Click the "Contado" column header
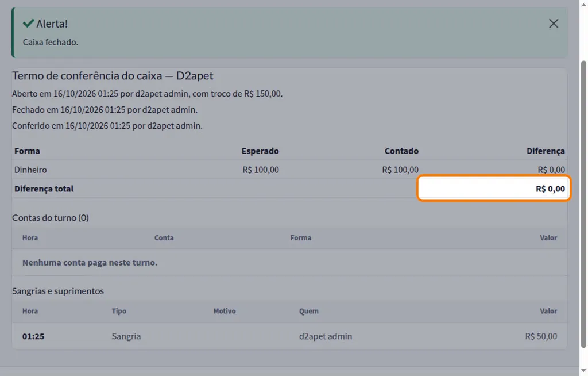The width and height of the screenshot is (588, 376). click(401, 151)
